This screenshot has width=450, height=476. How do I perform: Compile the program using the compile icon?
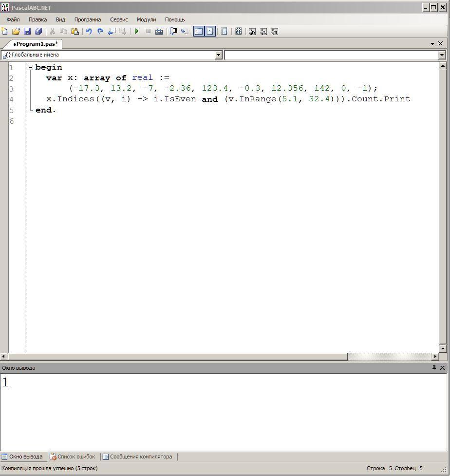pyautogui.click(x=159, y=31)
